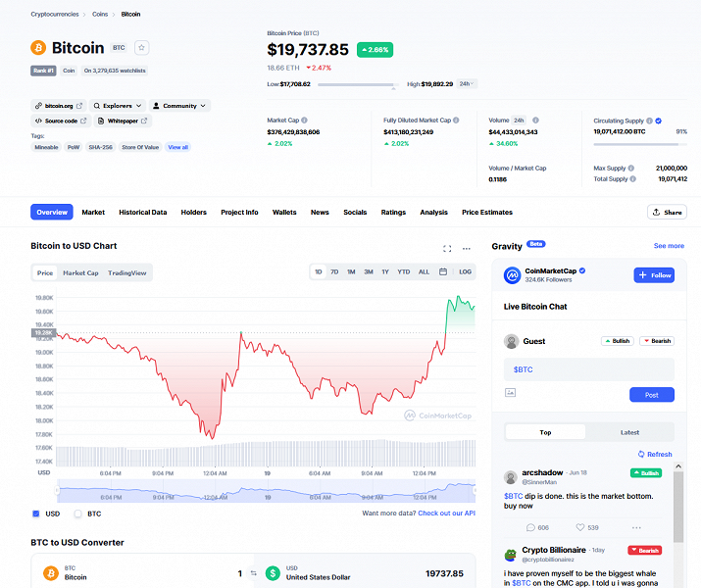This screenshot has width=701, height=588.
Task: Check the USD checkbox below the chart
Action: 36,514
